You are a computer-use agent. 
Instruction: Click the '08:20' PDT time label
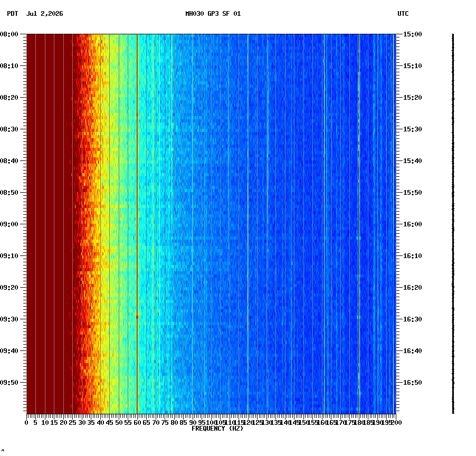(x=9, y=98)
